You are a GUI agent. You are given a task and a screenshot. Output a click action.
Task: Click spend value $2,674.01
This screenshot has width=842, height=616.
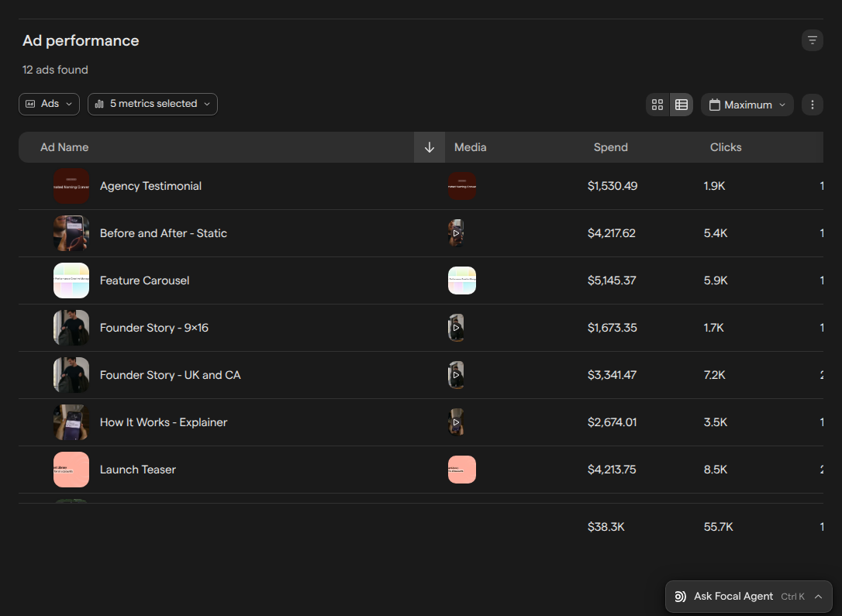pyautogui.click(x=613, y=422)
